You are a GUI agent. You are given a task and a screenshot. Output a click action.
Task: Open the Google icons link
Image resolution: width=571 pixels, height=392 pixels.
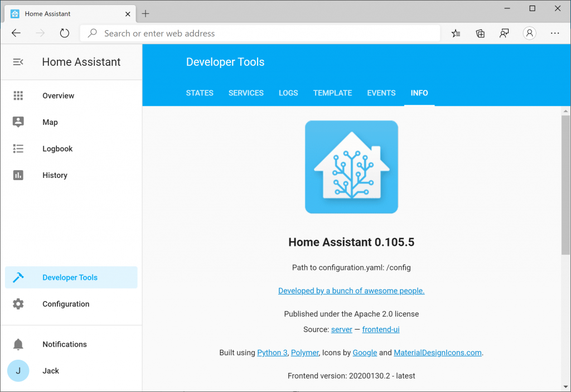pos(365,352)
